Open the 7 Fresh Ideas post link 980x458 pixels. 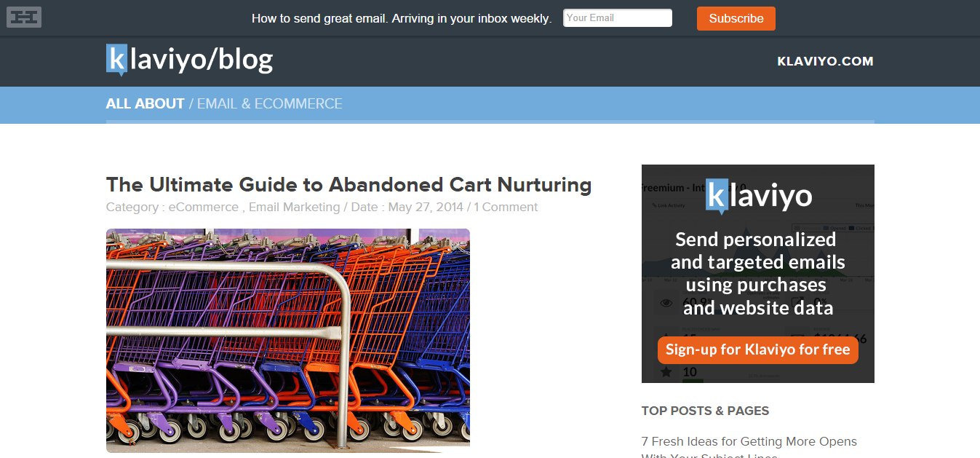click(749, 441)
